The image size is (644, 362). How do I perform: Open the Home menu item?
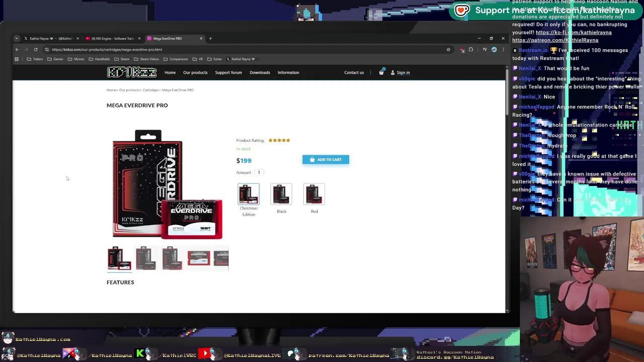(170, 72)
